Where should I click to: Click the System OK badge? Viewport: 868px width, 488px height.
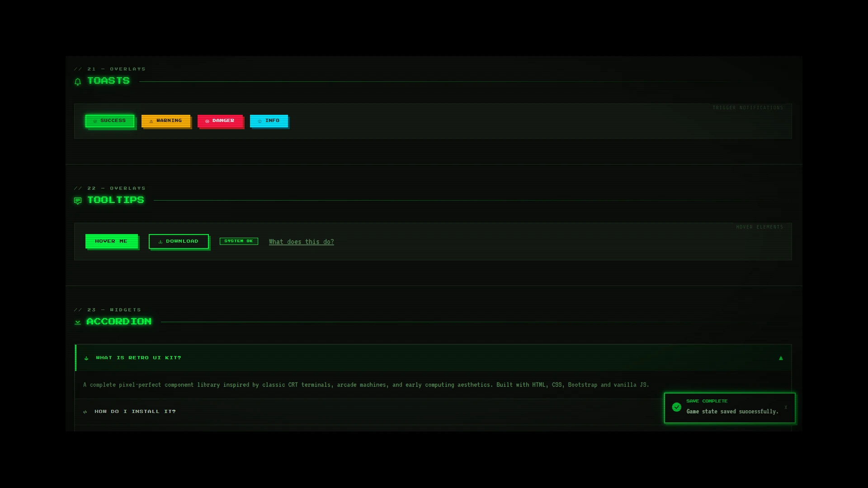239,241
